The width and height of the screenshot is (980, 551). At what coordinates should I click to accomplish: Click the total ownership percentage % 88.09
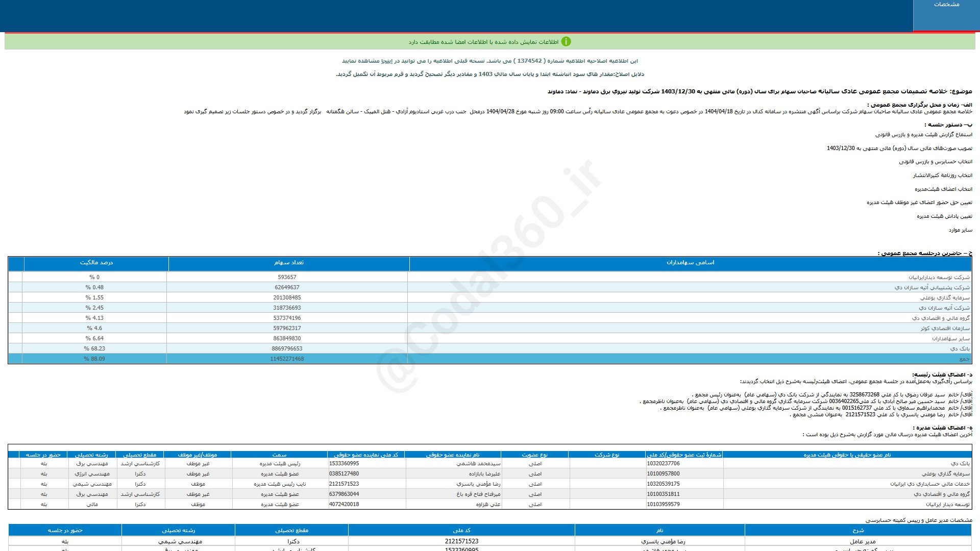(x=94, y=359)
